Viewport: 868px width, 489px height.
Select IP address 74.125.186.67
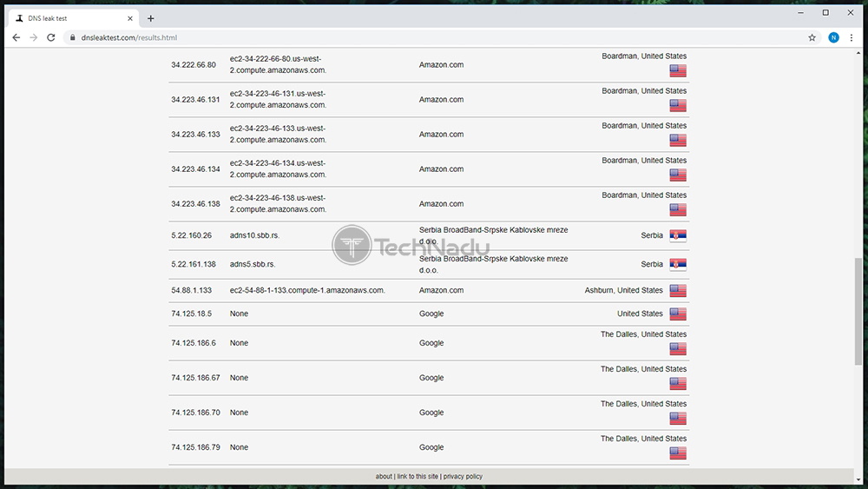tap(195, 378)
